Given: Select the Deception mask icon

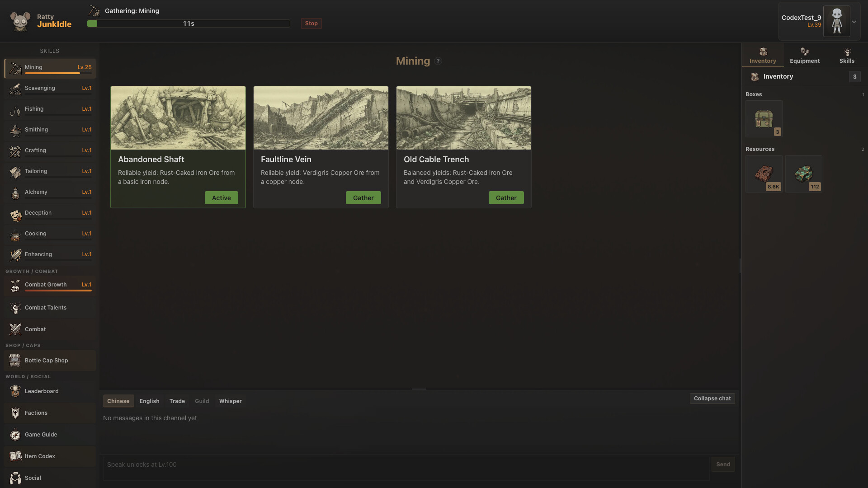Looking at the screenshot, I should [x=15, y=214].
